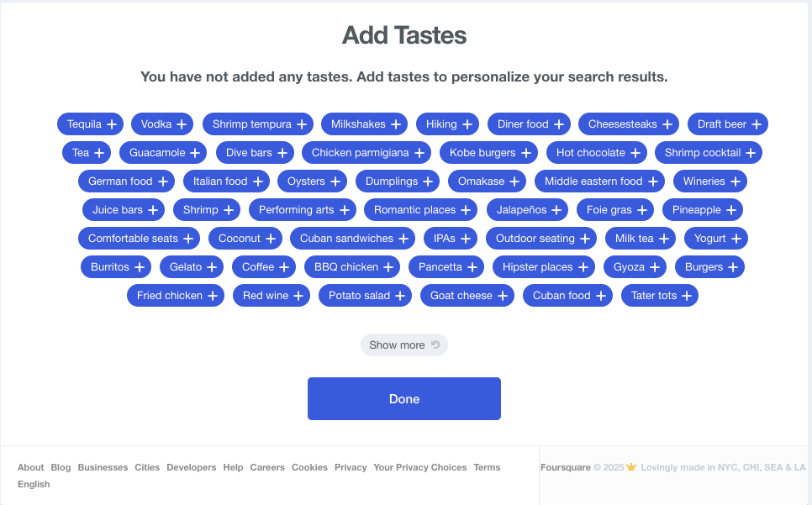The image size is (812, 505).
Task: Open the English language selector
Action: tap(34, 484)
